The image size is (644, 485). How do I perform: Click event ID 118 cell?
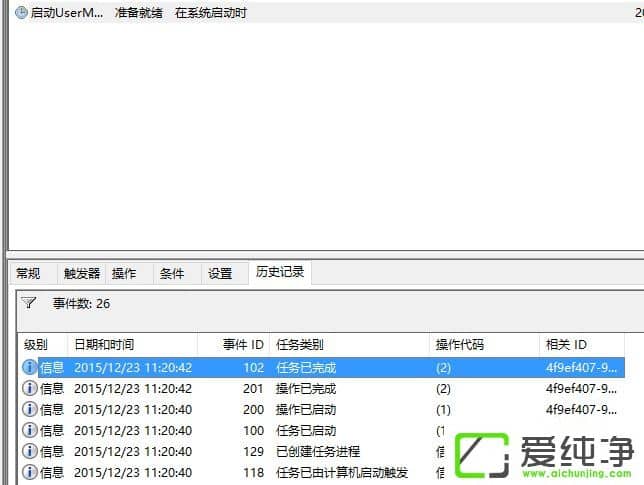click(253, 472)
